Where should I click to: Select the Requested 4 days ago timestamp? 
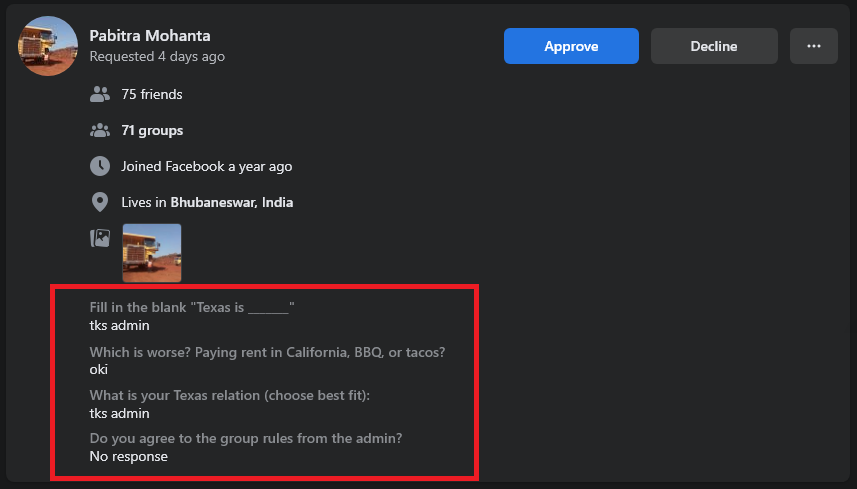(157, 56)
